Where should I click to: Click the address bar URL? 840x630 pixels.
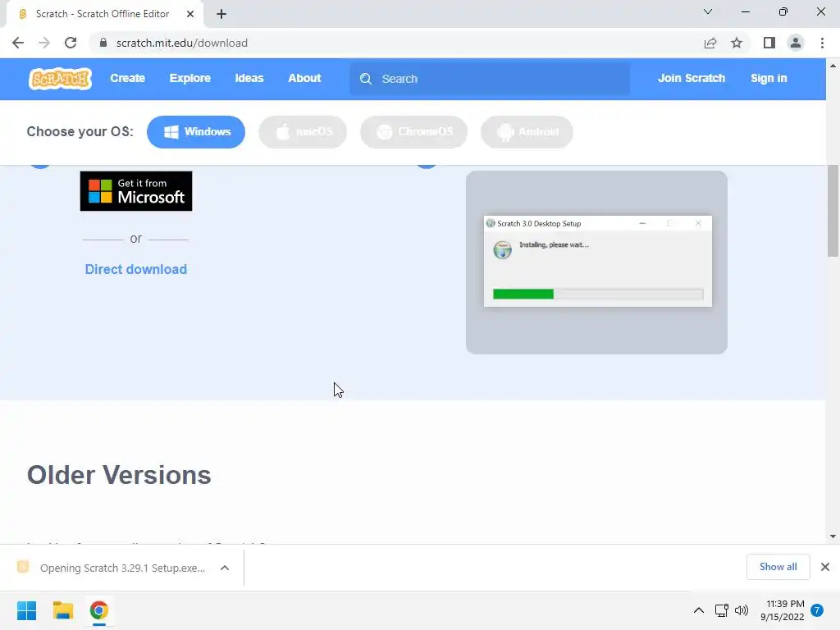[x=181, y=43]
